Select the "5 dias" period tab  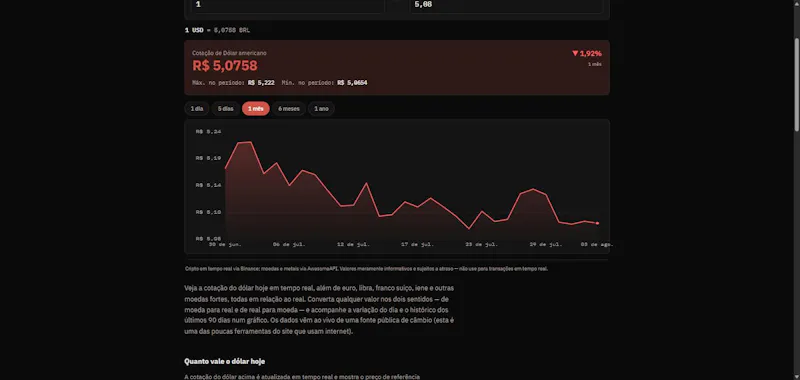(226, 109)
